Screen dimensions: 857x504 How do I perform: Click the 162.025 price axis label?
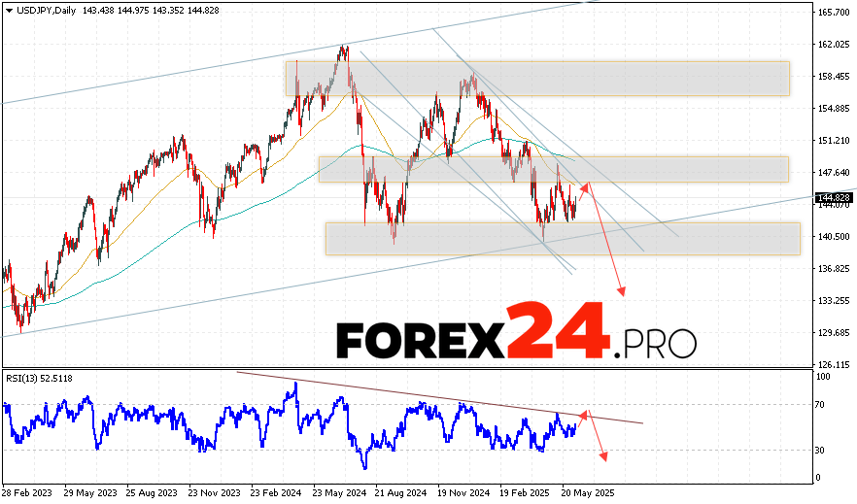(835, 45)
